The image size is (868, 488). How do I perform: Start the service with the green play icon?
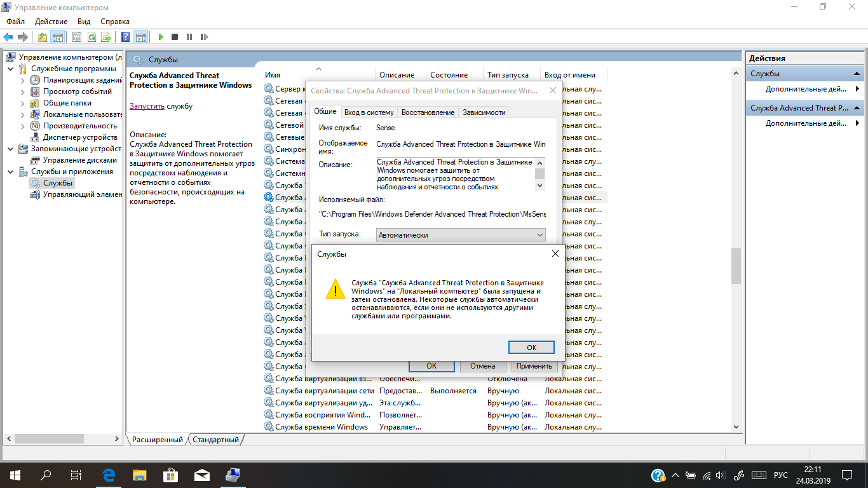[161, 37]
